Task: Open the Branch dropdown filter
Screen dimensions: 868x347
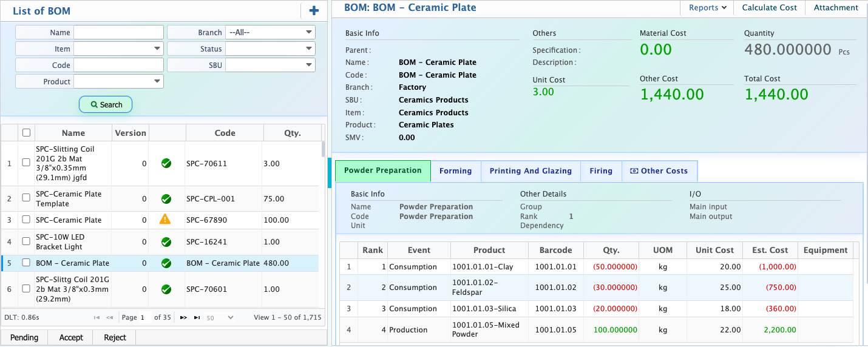Action: click(x=270, y=32)
